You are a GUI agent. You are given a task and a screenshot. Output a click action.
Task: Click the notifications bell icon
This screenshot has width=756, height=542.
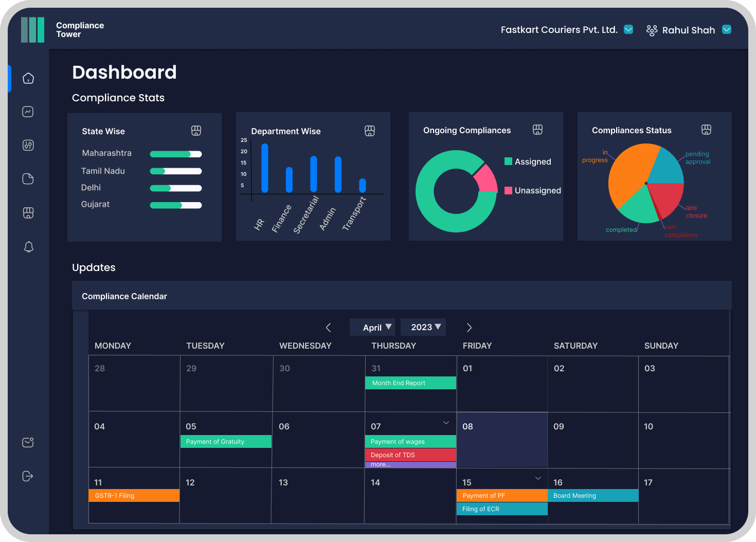pos(28,247)
